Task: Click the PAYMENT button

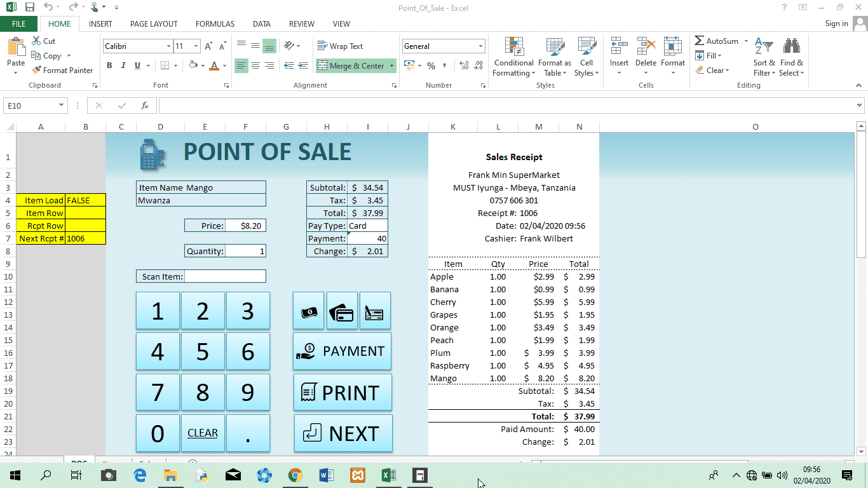Action: (342, 351)
